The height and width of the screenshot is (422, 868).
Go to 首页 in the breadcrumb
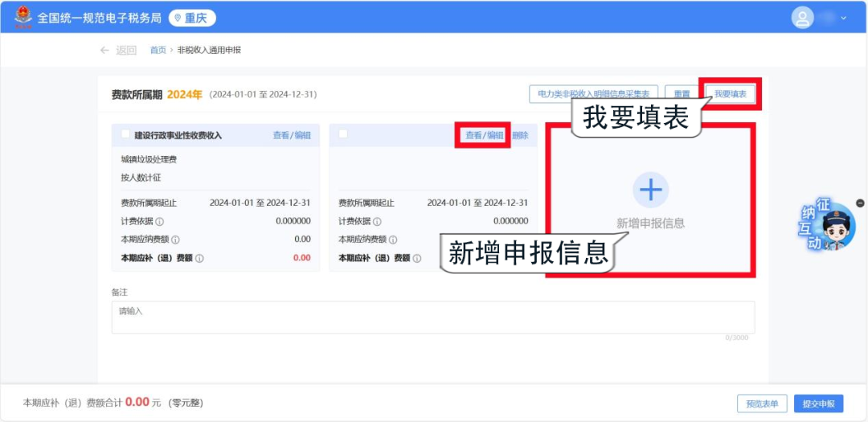(x=158, y=50)
